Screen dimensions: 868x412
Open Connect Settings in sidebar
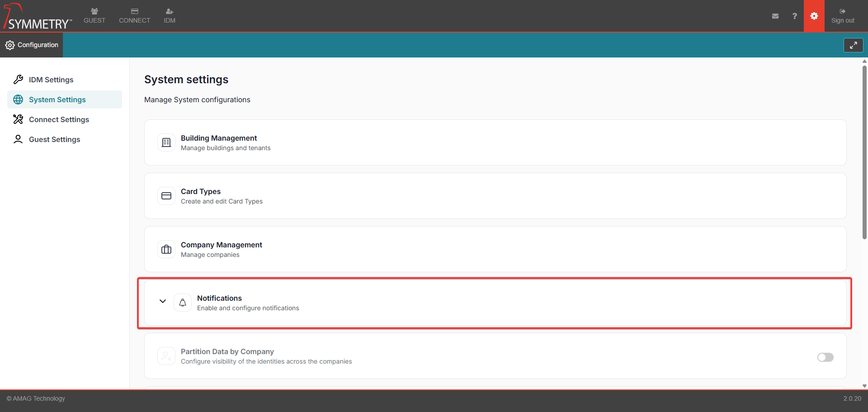59,119
